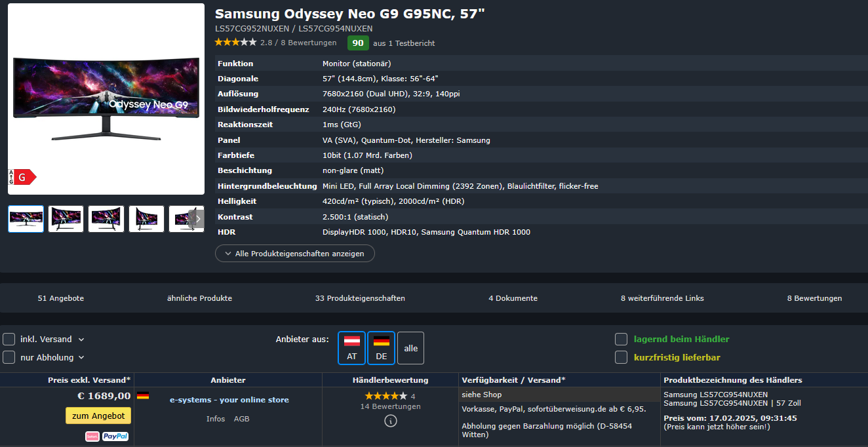Click '14 Bewertungen' dealer reviews link
Viewport: 868px width, 447px height.
[390, 406]
